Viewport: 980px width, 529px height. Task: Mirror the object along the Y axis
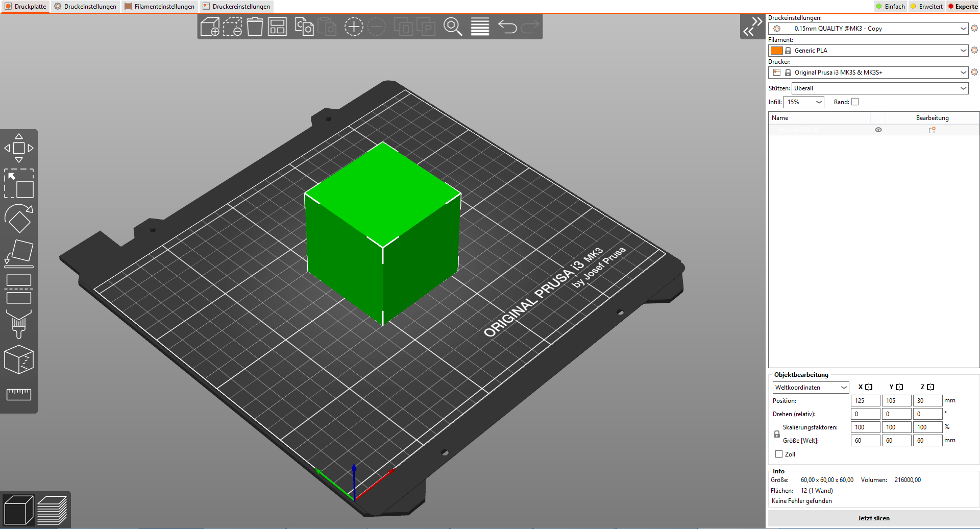point(899,387)
